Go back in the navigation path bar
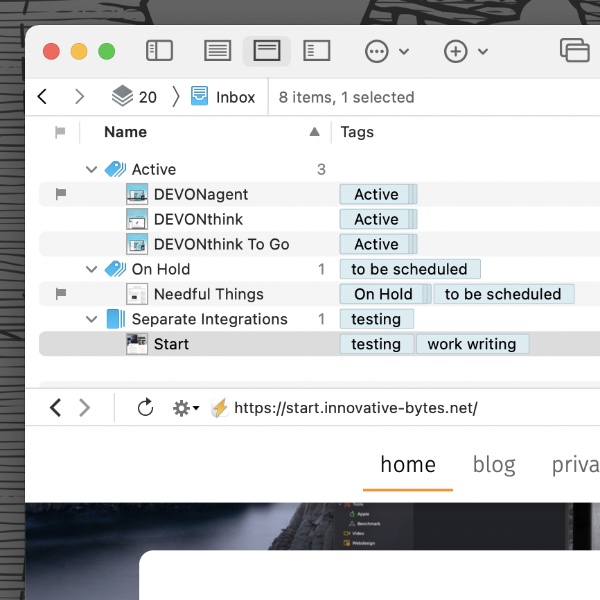This screenshot has width=600, height=600. 42,96
